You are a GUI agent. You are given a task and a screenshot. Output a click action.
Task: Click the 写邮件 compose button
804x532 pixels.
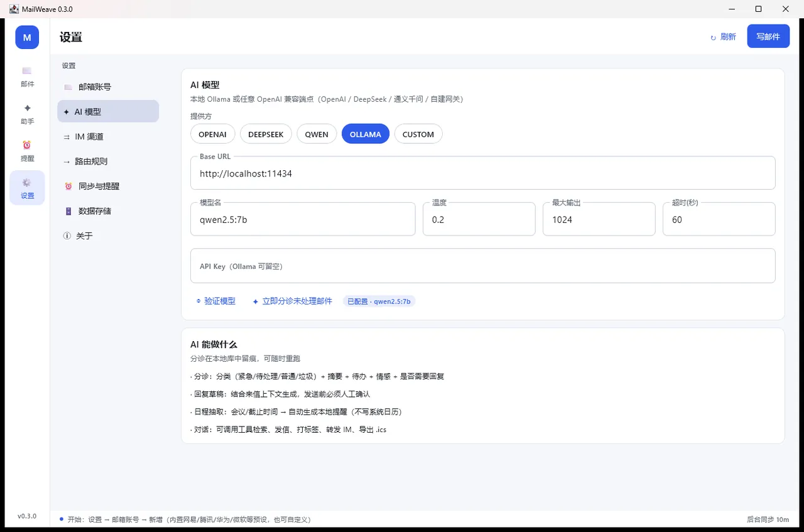point(768,36)
